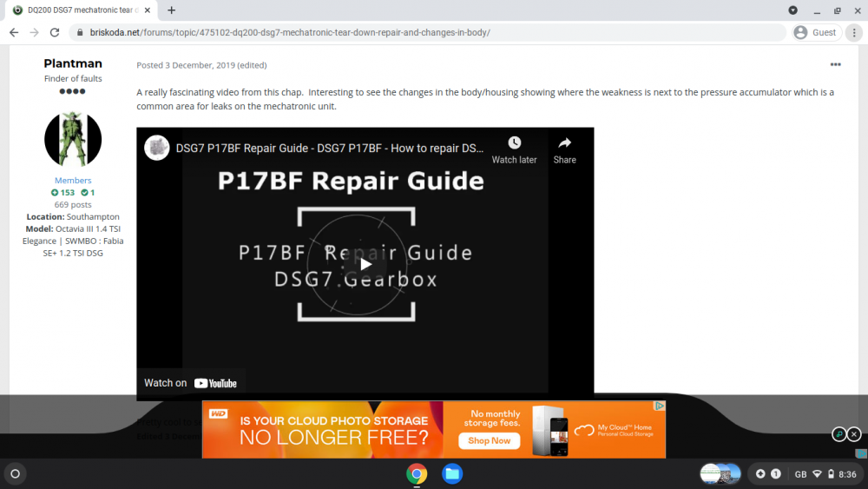
Task: Go back with the browser back arrow
Action: 14,33
